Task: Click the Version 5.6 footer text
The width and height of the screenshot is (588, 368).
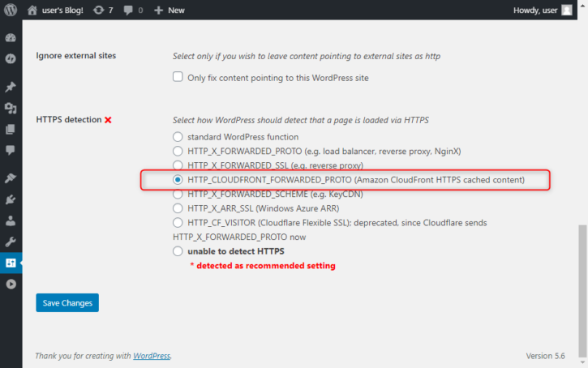Action: tap(545, 356)
